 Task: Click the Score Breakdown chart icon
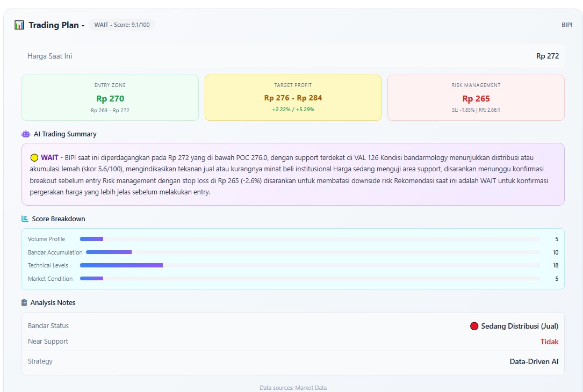25,219
